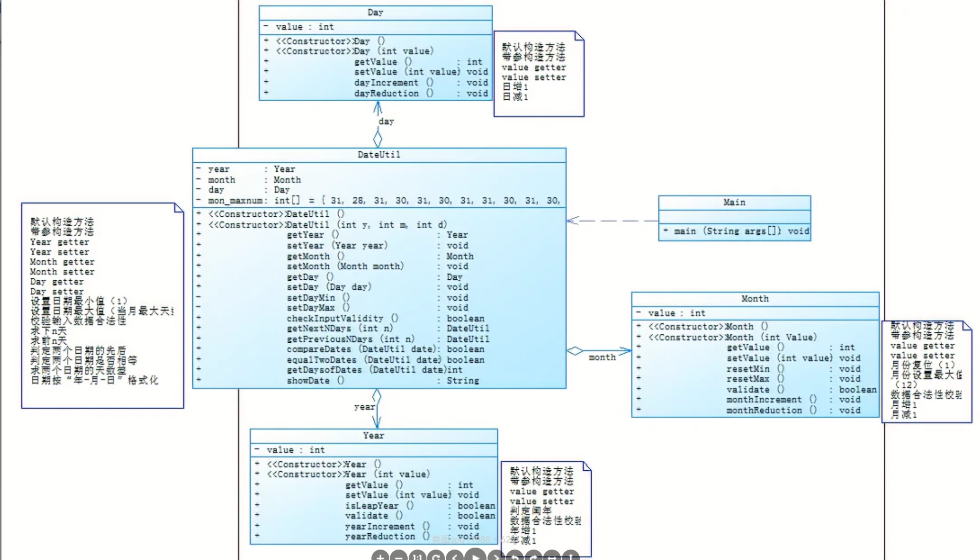Click the DateUtil class title
Screen dimensions: 980x560
pos(379,155)
